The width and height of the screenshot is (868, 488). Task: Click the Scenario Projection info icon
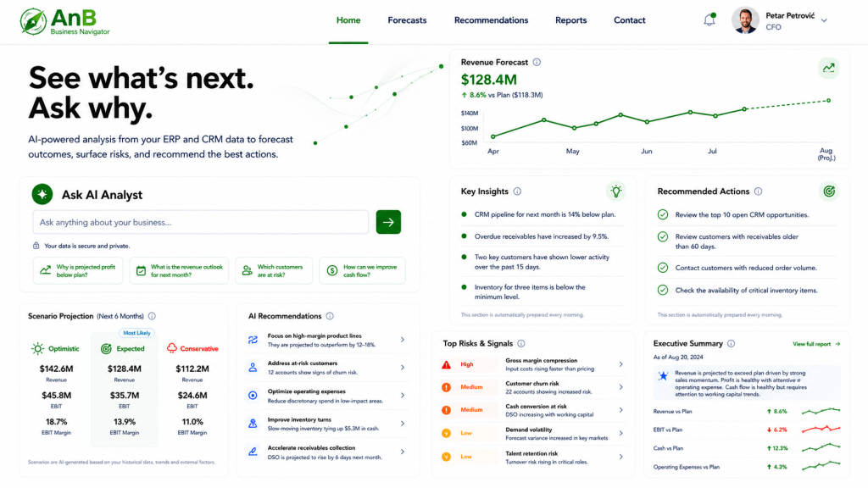pyautogui.click(x=152, y=316)
